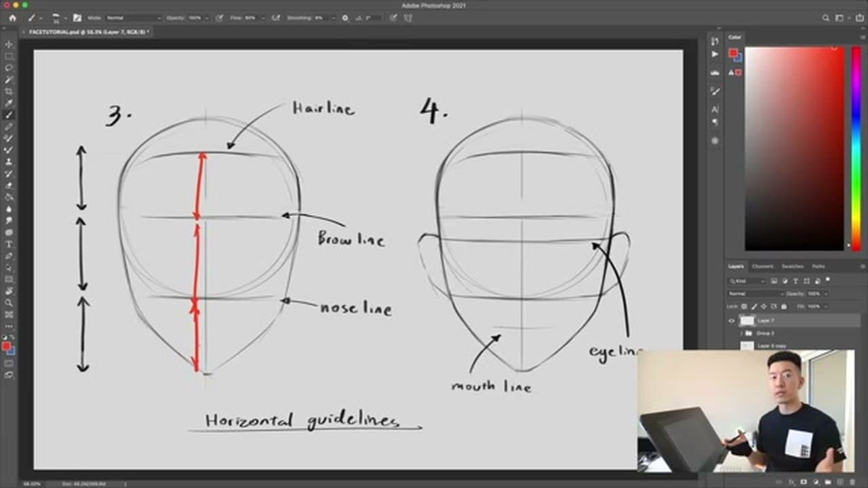Select the Type tool
Image resolution: width=868 pixels, height=488 pixels.
coord(9,243)
